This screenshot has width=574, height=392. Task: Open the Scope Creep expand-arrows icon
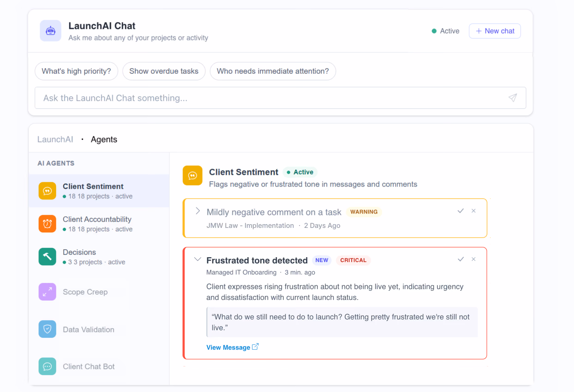[x=47, y=292]
